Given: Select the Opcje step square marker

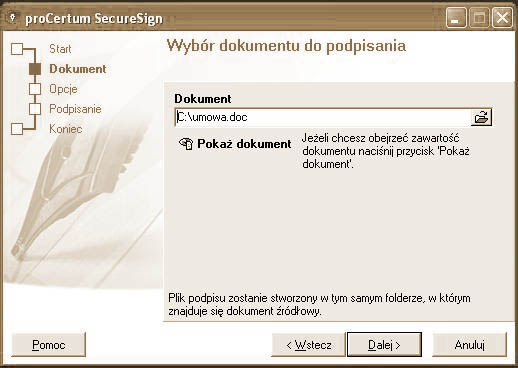Looking at the screenshot, I should coord(35,89).
